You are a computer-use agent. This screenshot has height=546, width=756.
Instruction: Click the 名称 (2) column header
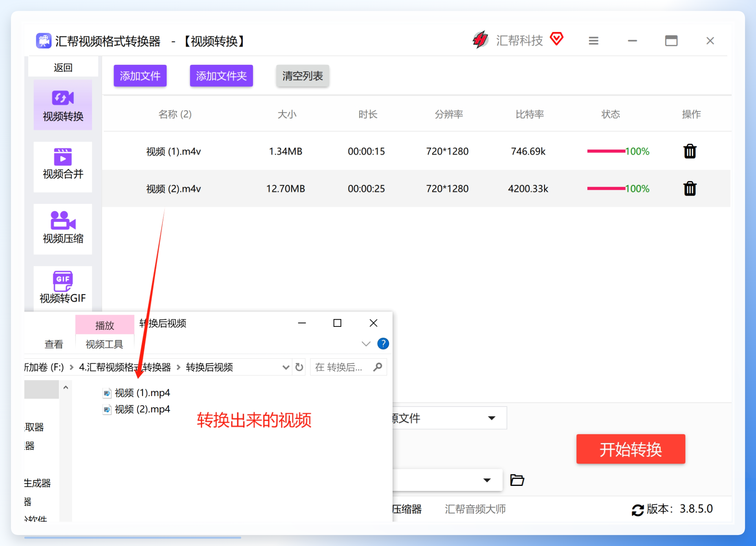point(175,114)
